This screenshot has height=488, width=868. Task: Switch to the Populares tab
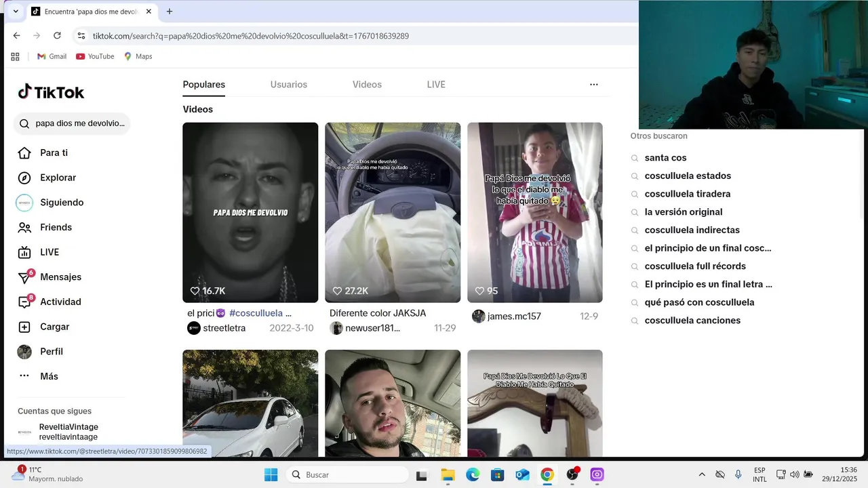(204, 85)
